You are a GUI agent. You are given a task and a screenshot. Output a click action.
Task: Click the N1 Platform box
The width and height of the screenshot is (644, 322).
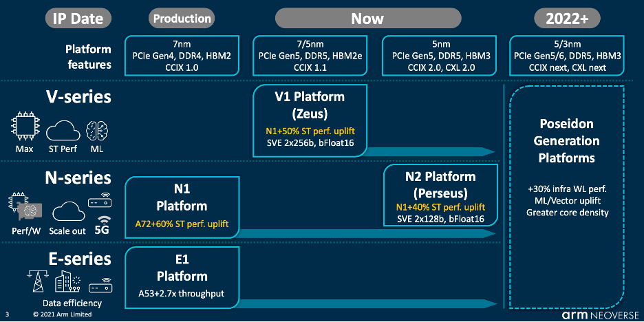click(182, 208)
